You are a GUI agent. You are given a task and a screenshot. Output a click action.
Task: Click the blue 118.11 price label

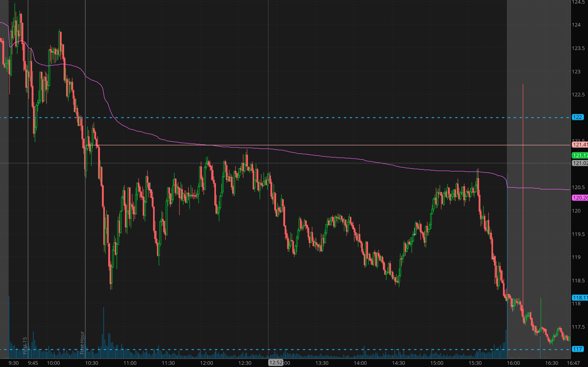tap(580, 298)
